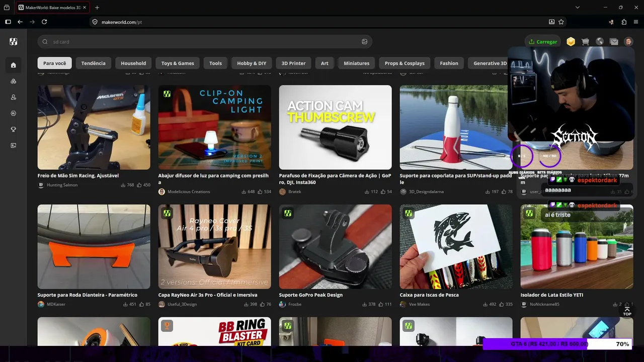
Task: Open the Action Cam Thumbscrew thumbnail
Action: click(x=336, y=127)
